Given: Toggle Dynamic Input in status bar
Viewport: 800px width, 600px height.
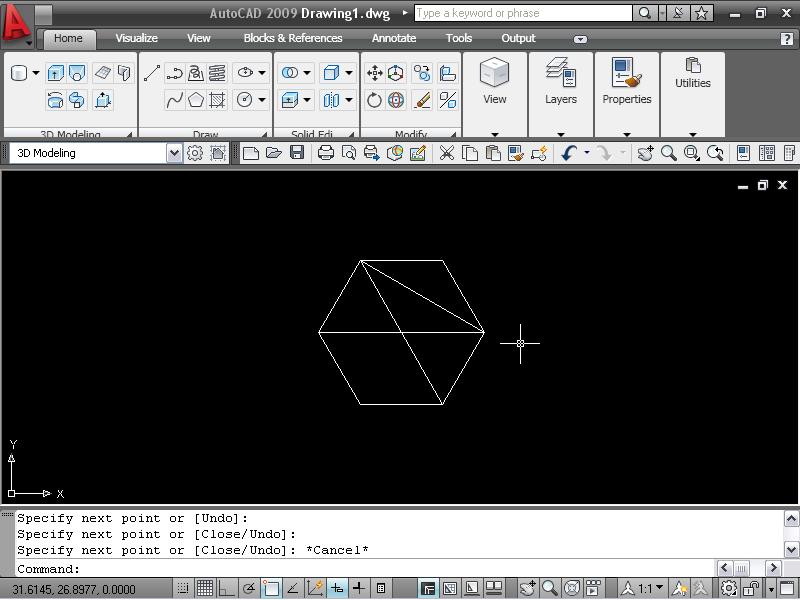Looking at the screenshot, I should coord(337,588).
